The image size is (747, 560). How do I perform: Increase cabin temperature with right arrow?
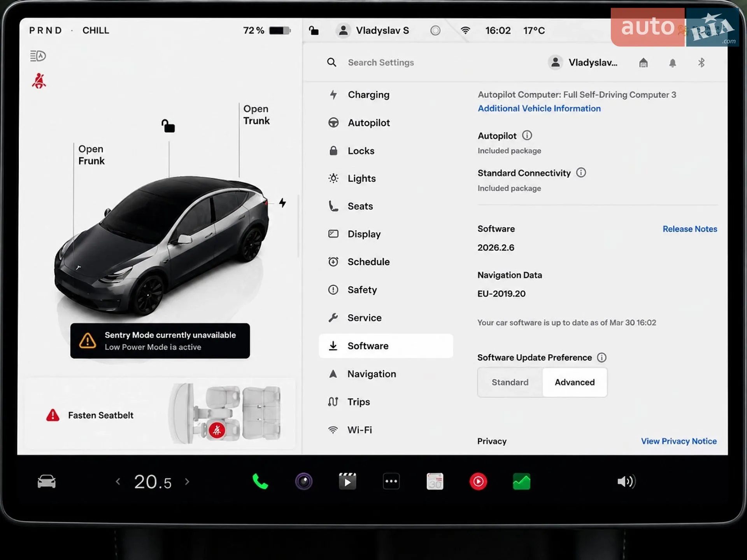[x=187, y=481]
